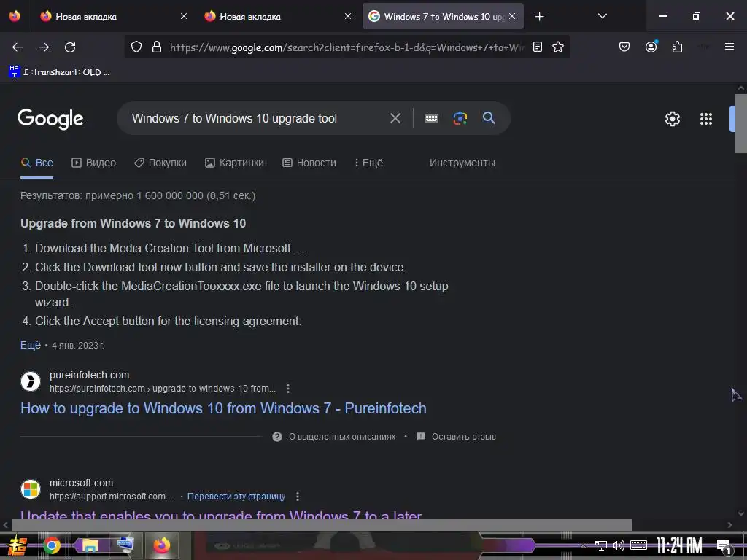Switch to Видео results tab
This screenshot has height=560, width=747.
click(94, 163)
